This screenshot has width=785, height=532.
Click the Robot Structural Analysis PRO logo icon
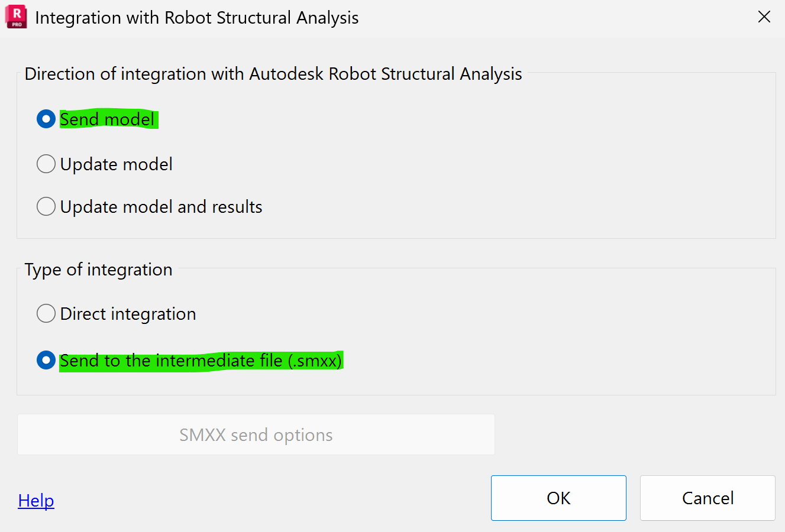(x=15, y=17)
